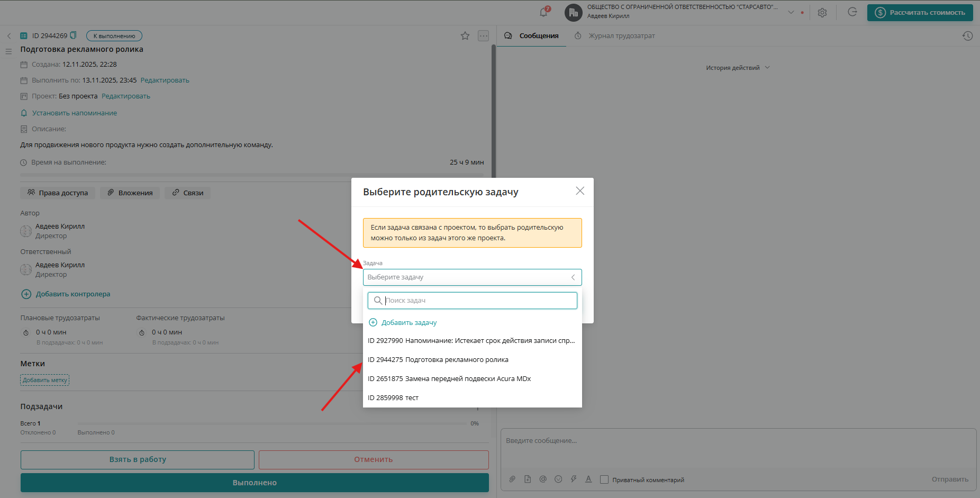980x498 pixels.
Task: Click Установить напоминание link
Action: point(75,113)
